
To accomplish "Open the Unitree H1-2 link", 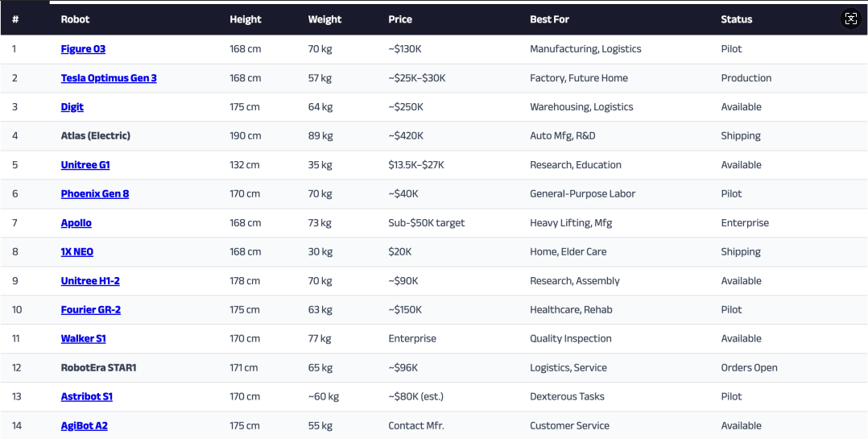I will pyautogui.click(x=90, y=281).
